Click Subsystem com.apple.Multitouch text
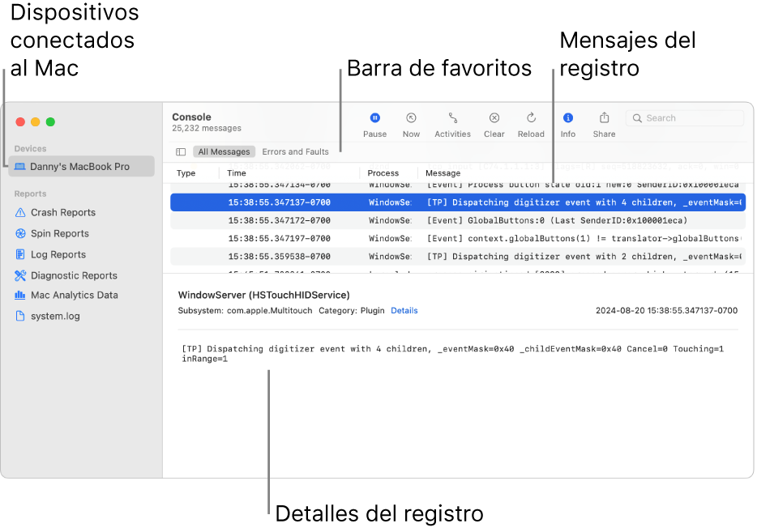 (245, 311)
